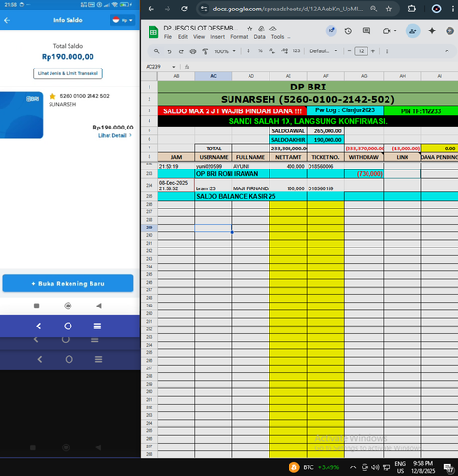
Task: Star the DP JESO SLOT document
Action: click(249, 29)
